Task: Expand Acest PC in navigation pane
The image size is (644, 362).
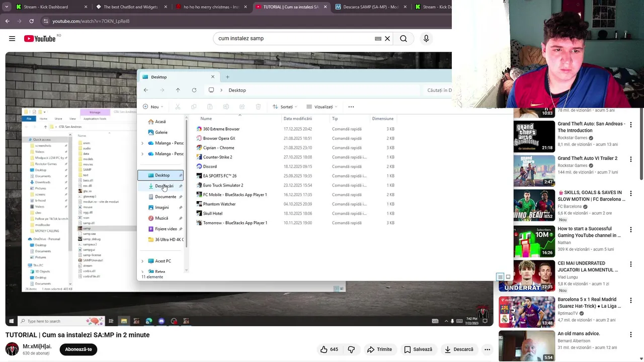Action: [142, 261]
